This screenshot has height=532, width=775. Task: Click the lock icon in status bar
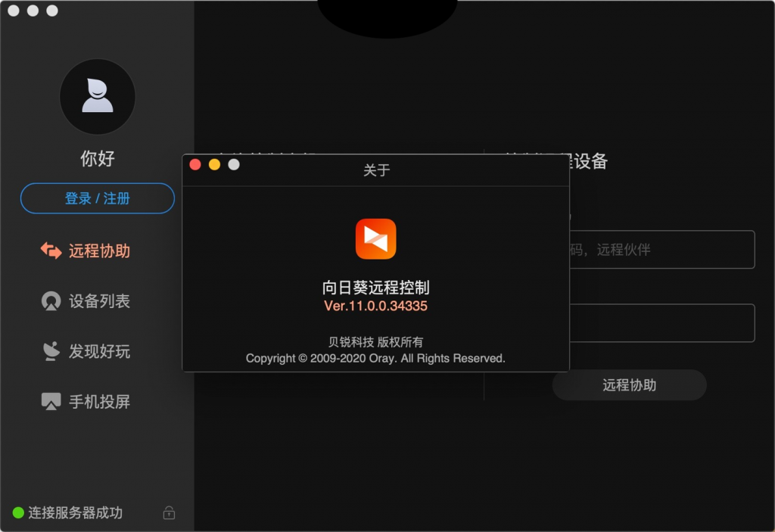tap(169, 513)
